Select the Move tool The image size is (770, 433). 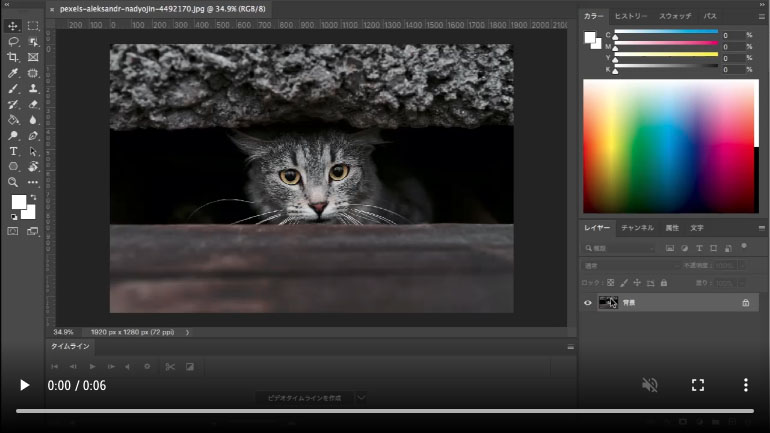pyautogui.click(x=13, y=26)
